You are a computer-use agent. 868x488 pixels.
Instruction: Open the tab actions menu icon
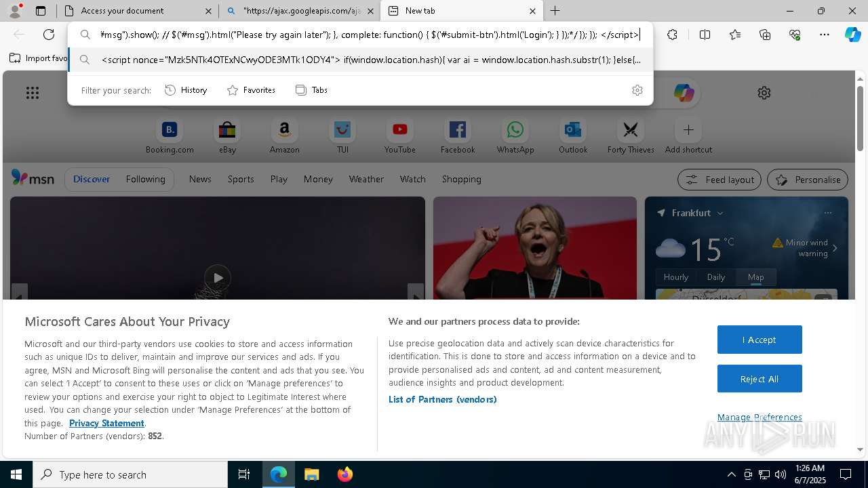[41, 11]
